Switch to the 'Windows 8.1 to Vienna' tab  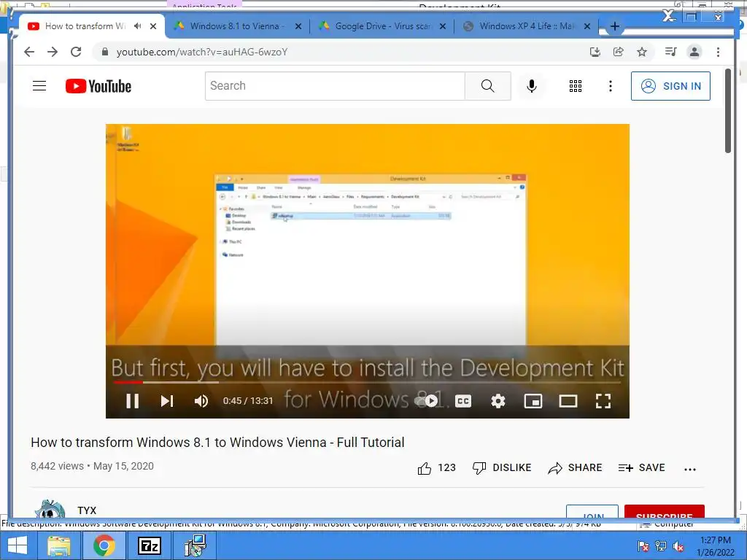point(237,26)
